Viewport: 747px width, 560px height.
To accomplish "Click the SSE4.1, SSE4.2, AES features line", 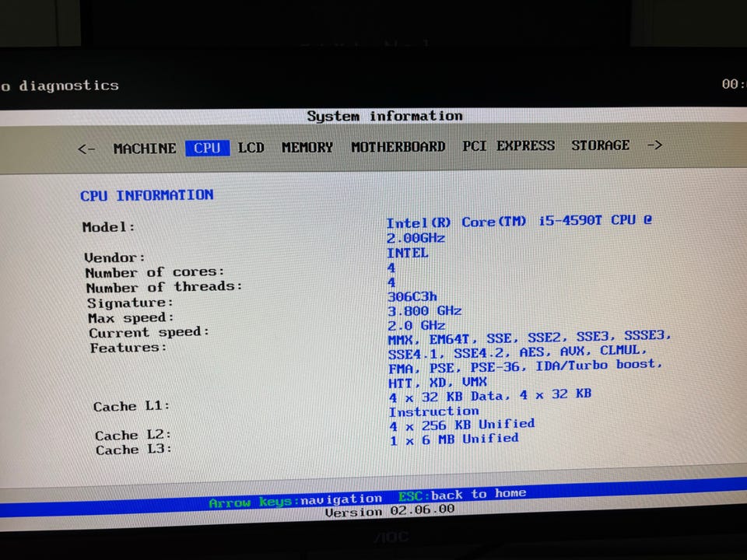I will tap(517, 352).
